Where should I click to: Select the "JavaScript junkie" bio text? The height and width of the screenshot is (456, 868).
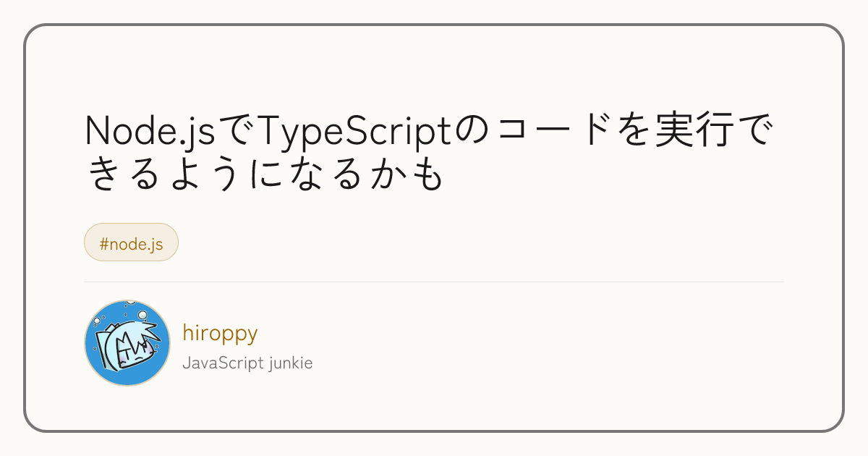(x=247, y=363)
